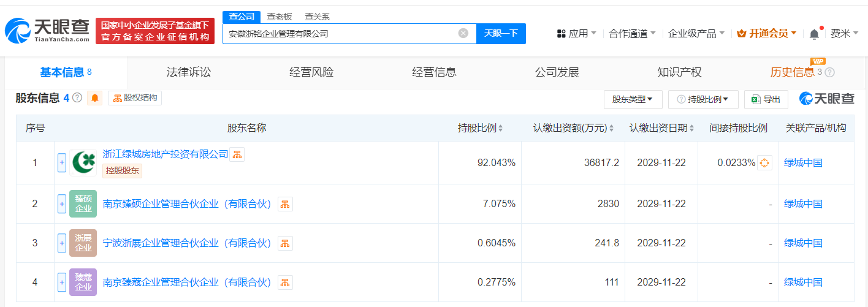The height and width of the screenshot is (307, 868).
Task: Open notifications bell icon in top bar
Action: point(814,34)
